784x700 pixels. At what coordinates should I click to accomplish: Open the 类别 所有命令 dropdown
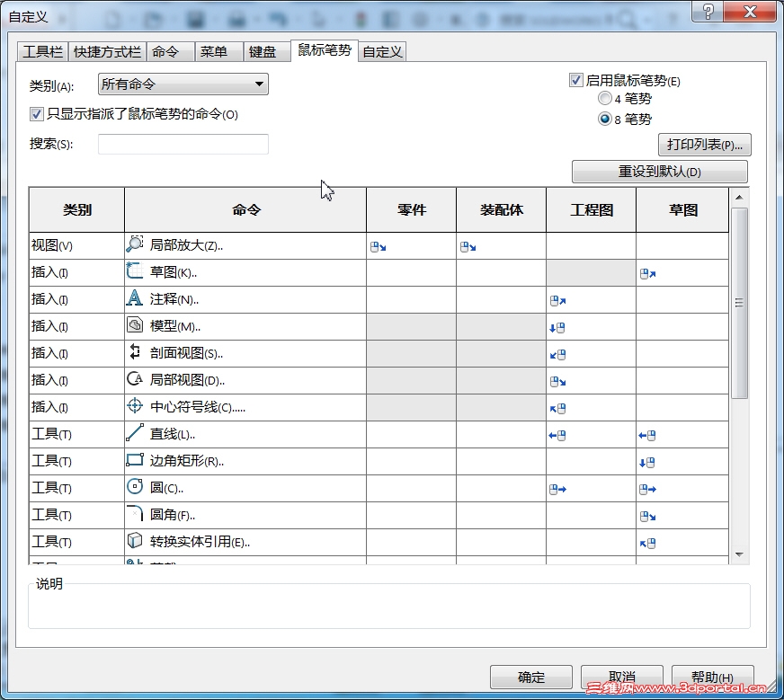coord(183,84)
